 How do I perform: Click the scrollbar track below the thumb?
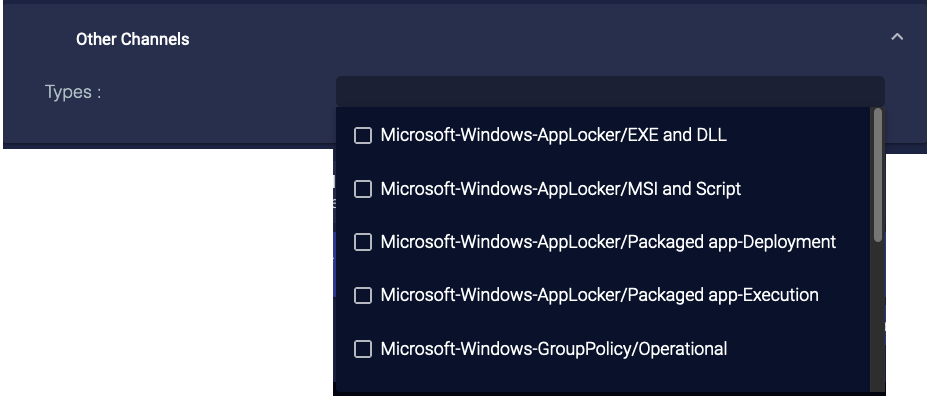click(x=878, y=320)
